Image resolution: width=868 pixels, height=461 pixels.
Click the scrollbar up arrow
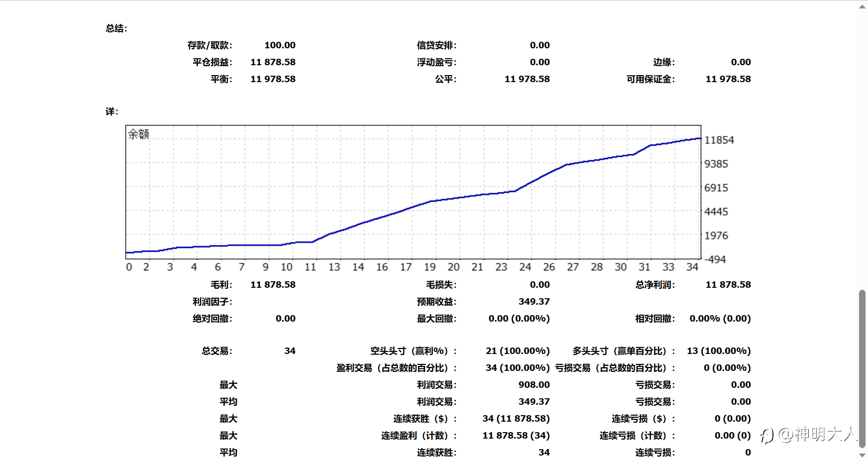click(862, 6)
